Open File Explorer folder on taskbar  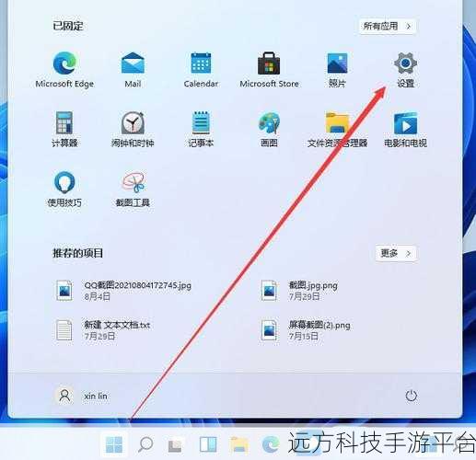[x=239, y=444]
